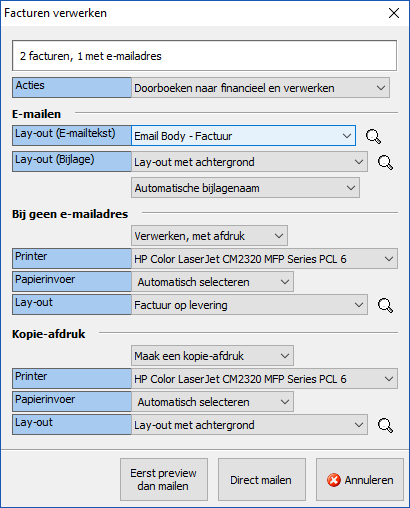Viewport: 410px width, 508px height.
Task: Choose printer under Bij geen e-mailadres
Action: pos(264,259)
